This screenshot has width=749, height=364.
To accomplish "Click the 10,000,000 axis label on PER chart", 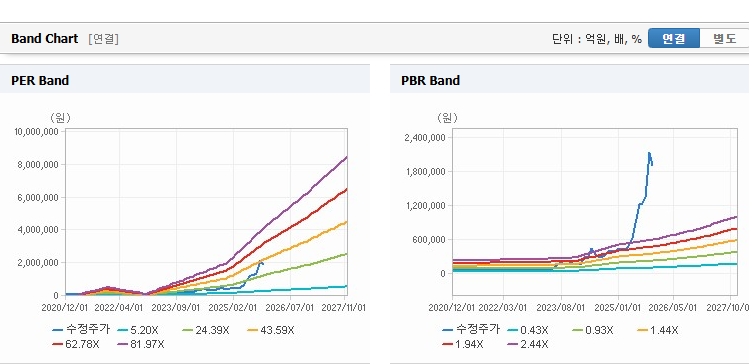I will click(x=36, y=131).
